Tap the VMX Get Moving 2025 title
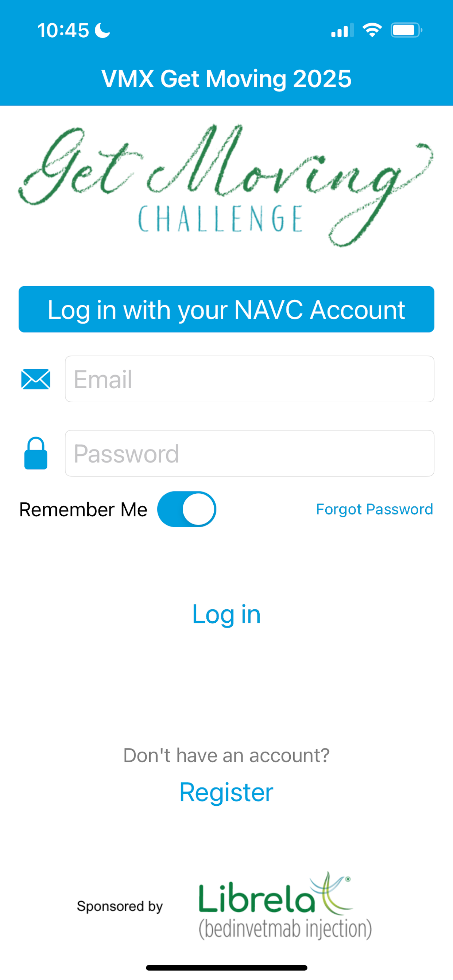Viewport: 453px width, 980px height. (x=226, y=79)
